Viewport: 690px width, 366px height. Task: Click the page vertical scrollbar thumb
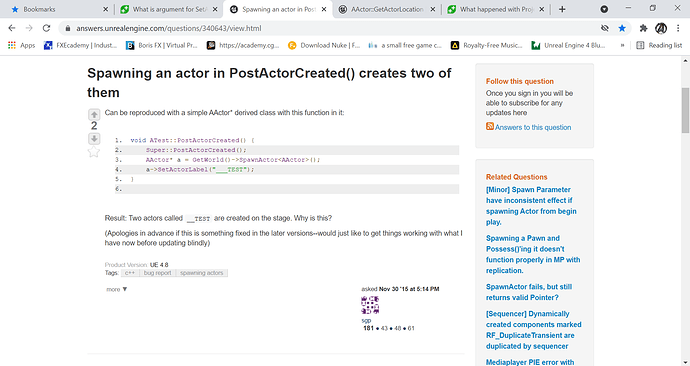[685, 110]
